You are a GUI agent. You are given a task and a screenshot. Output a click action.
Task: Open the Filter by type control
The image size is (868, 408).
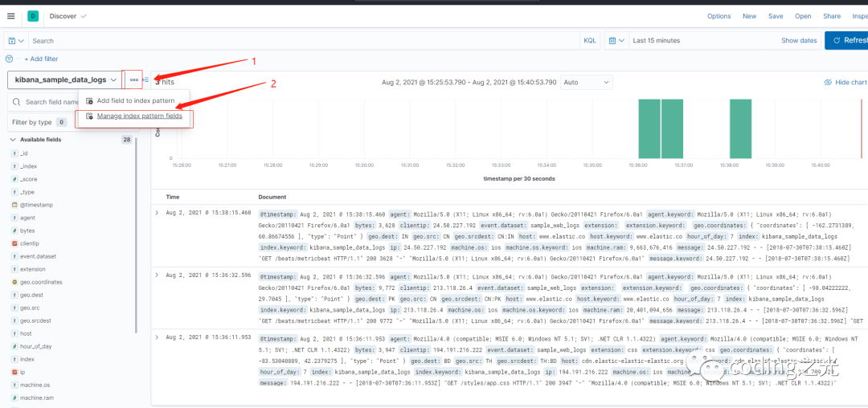coord(39,122)
